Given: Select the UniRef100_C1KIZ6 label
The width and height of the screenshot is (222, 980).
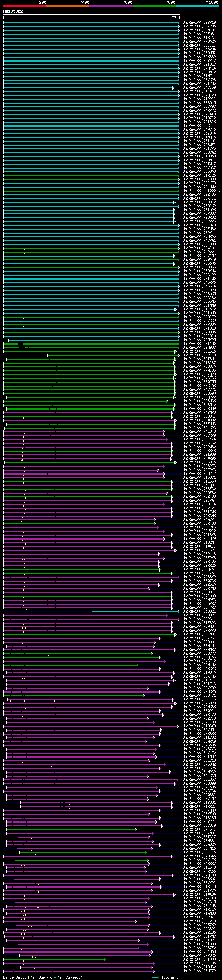Looking at the screenshot, I should pos(199,175).
